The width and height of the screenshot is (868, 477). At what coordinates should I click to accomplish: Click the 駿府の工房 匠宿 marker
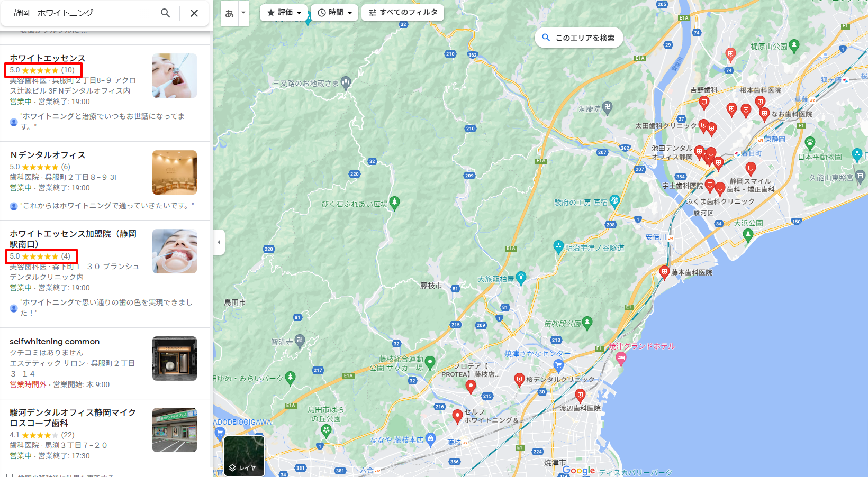614,200
